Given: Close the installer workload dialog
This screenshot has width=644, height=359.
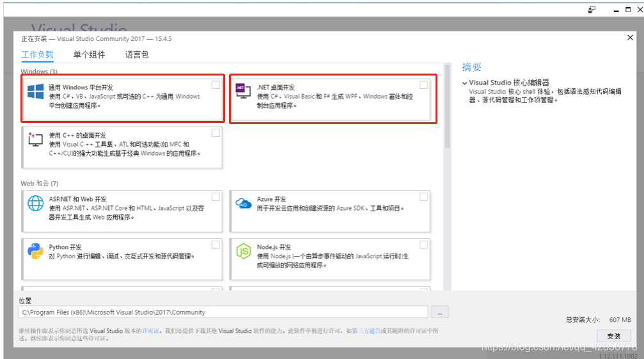Looking at the screenshot, I should [630, 38].
